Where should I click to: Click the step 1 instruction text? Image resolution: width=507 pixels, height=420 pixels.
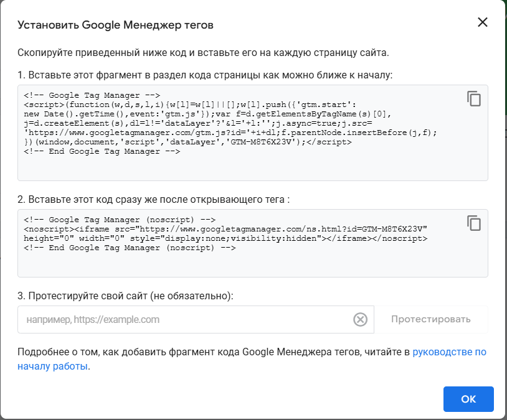tap(205, 75)
